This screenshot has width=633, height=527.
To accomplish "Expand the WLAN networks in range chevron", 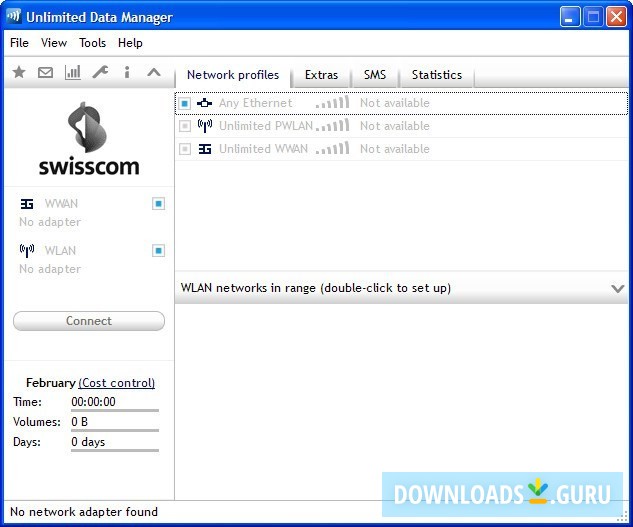I will [618, 288].
